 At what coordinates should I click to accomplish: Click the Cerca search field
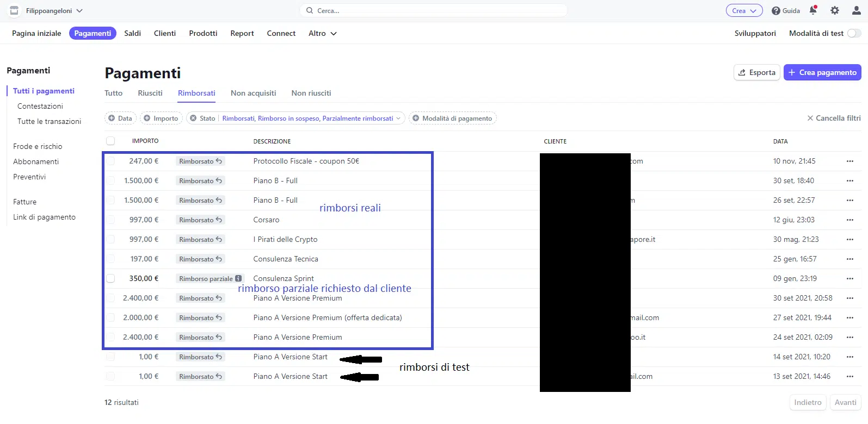pyautogui.click(x=433, y=10)
